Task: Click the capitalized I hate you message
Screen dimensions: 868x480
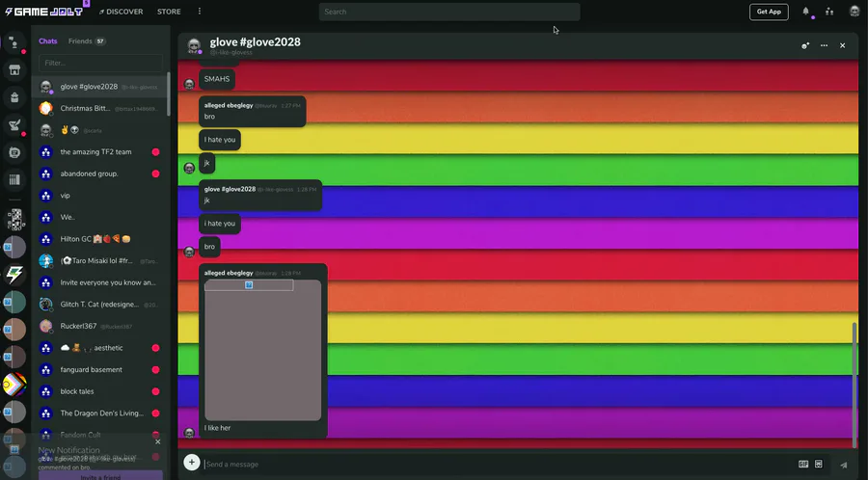Action: [x=220, y=140]
